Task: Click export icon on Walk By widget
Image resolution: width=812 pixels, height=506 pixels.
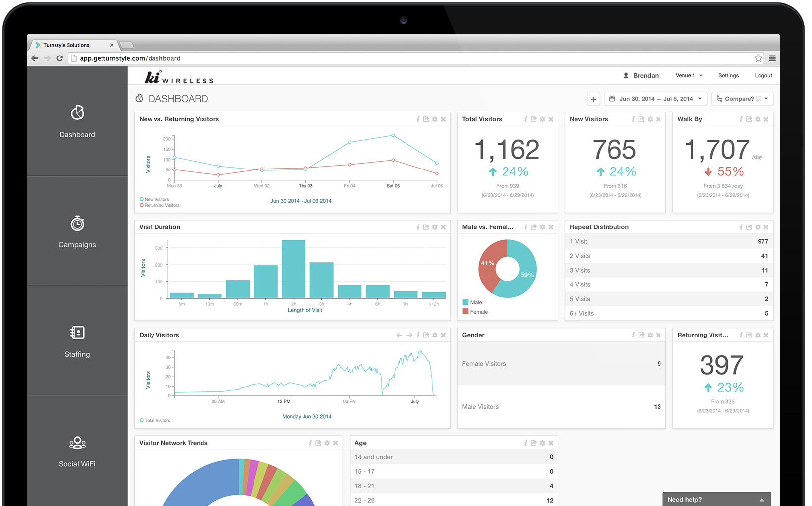Action: coord(749,119)
